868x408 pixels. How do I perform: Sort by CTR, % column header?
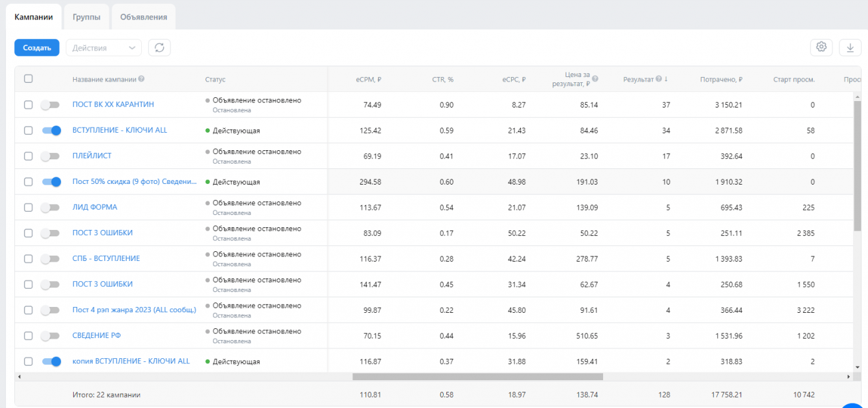(x=442, y=80)
